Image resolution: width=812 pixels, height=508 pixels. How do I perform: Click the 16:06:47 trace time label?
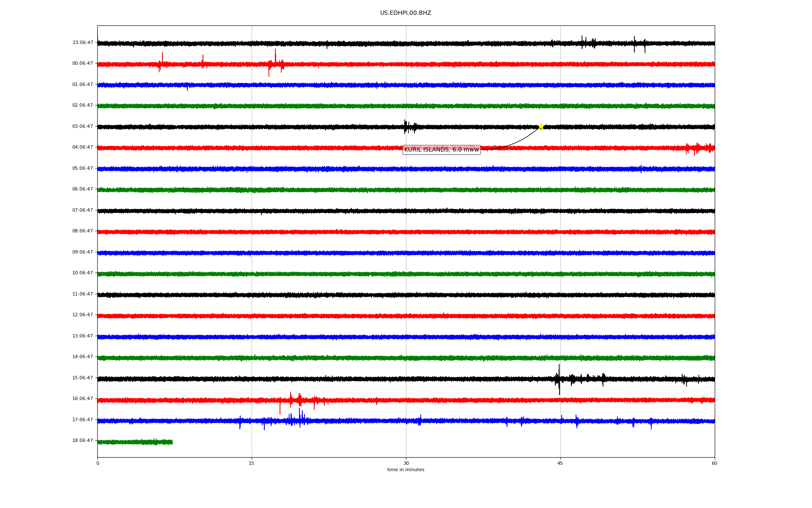click(x=82, y=399)
